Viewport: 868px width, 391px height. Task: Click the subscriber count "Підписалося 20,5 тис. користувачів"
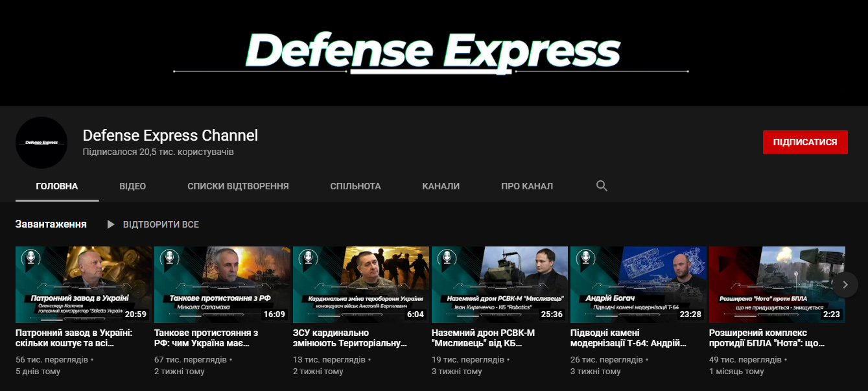click(x=158, y=152)
